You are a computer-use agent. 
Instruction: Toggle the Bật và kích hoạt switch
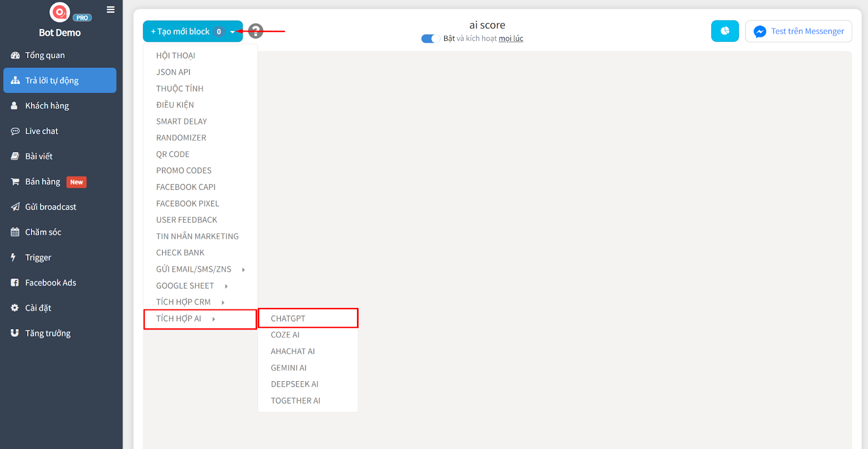coord(431,39)
